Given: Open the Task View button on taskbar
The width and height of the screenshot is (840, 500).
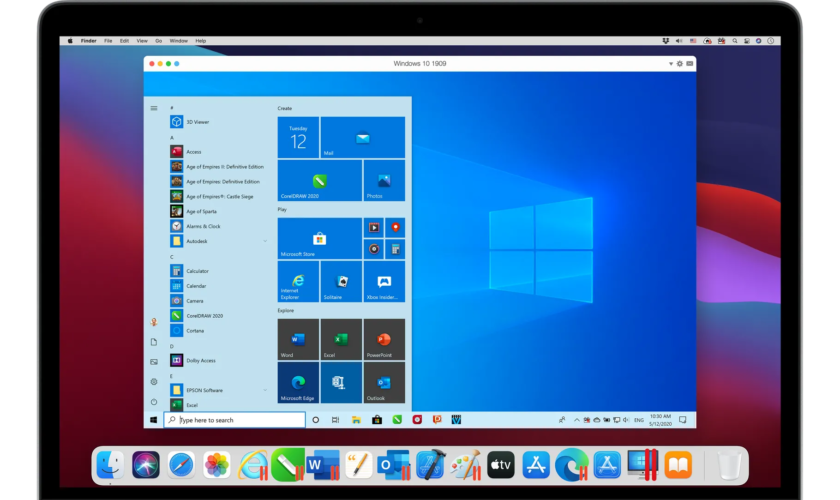Looking at the screenshot, I should pos(335,420).
